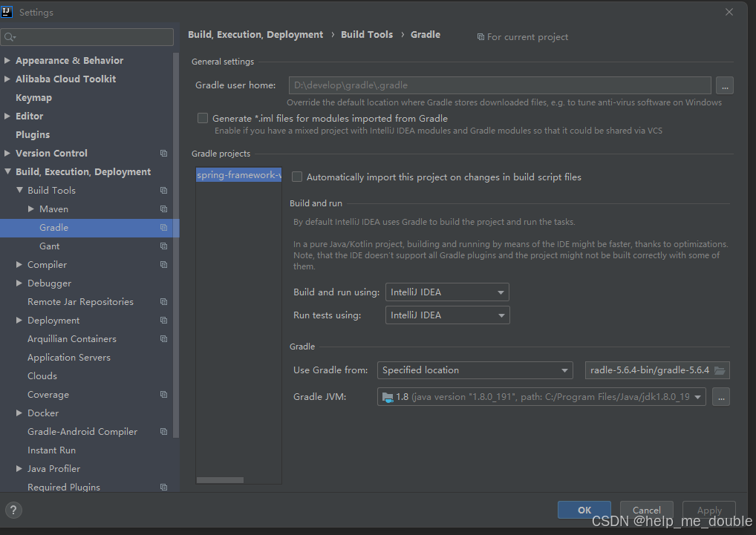Click the OK button
Image resolution: width=756 pixels, height=535 pixels.
click(x=584, y=510)
